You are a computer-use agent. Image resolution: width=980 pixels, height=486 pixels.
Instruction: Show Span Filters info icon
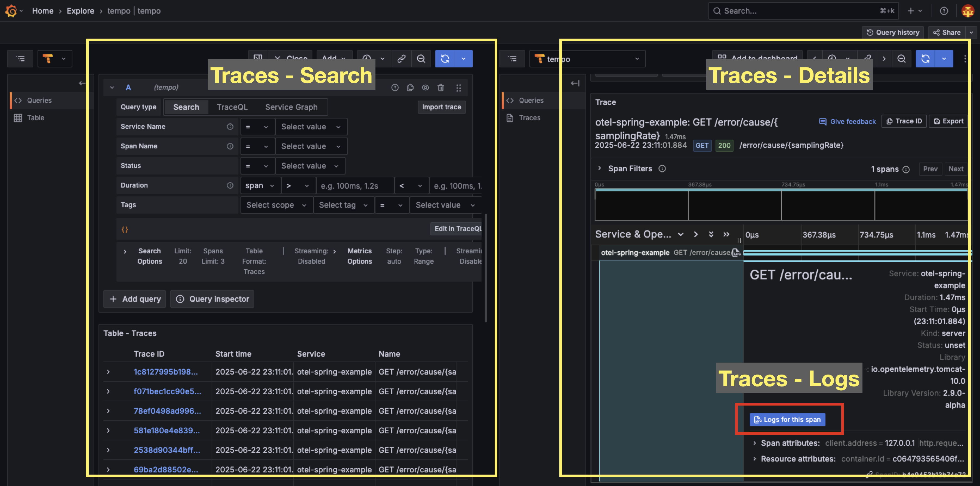[662, 168]
